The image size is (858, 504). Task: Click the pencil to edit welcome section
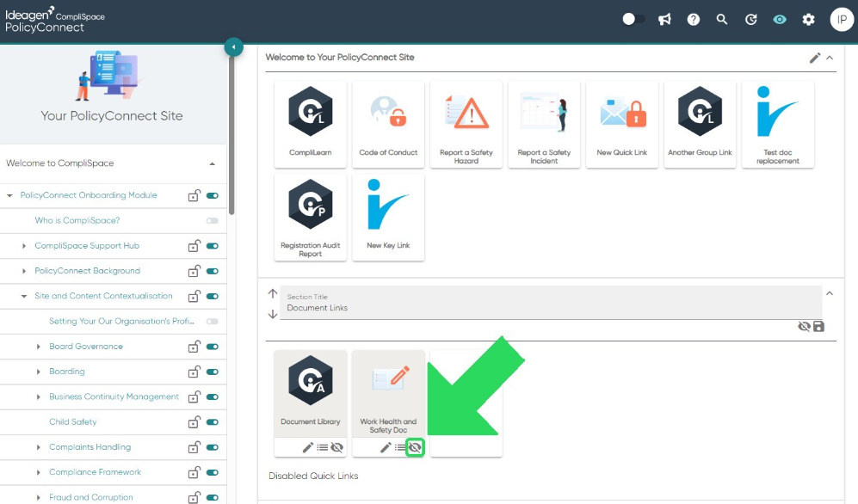815,58
